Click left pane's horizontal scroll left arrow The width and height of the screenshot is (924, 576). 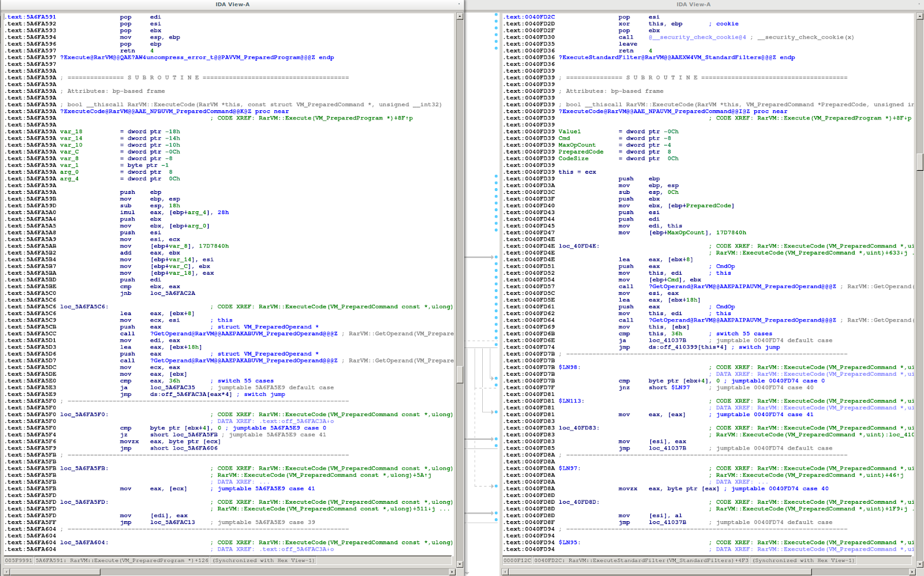[7, 572]
